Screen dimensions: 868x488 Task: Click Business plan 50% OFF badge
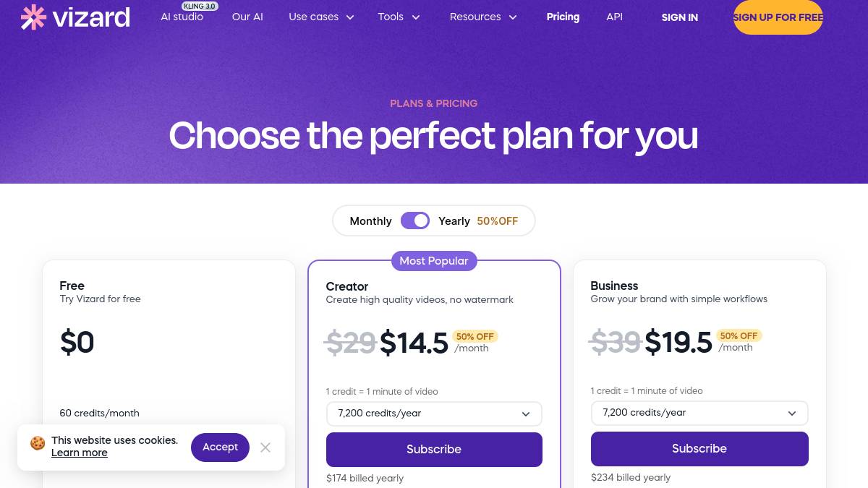(x=739, y=335)
